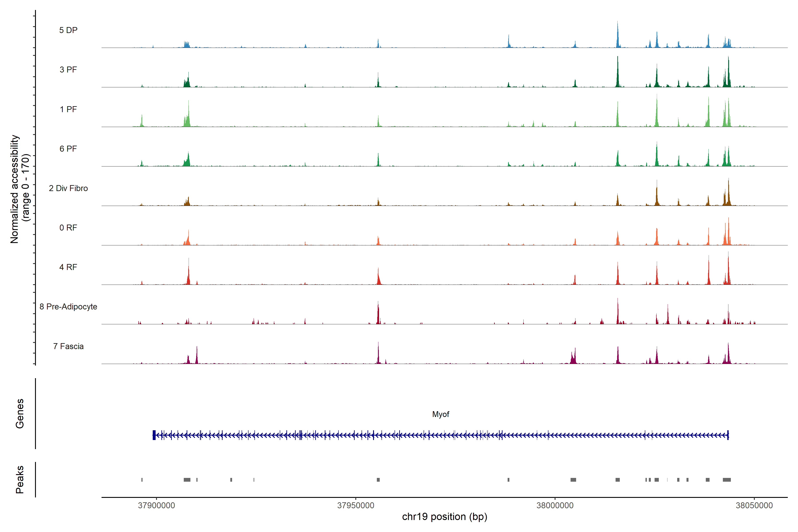
Task: Click the 3 PF track label
Action: point(68,70)
